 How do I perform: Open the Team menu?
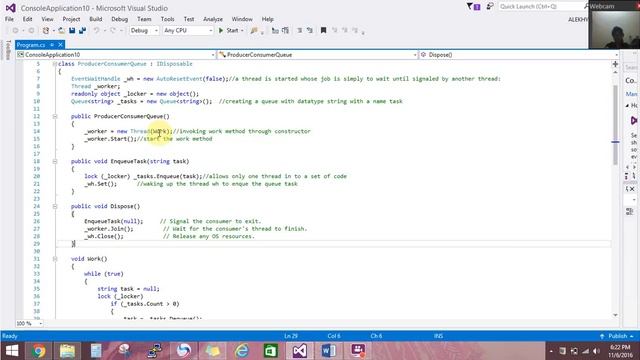point(144,19)
